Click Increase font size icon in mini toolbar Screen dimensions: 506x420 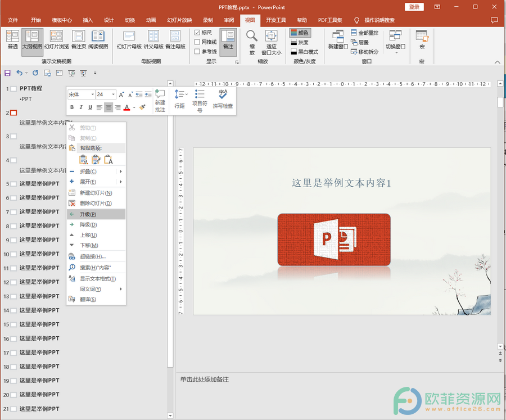pyautogui.click(x=121, y=94)
